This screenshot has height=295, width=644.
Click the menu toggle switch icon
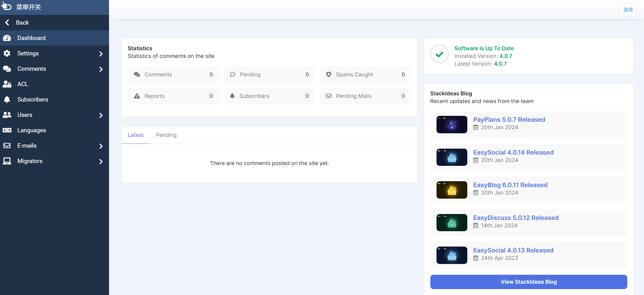click(7, 7)
